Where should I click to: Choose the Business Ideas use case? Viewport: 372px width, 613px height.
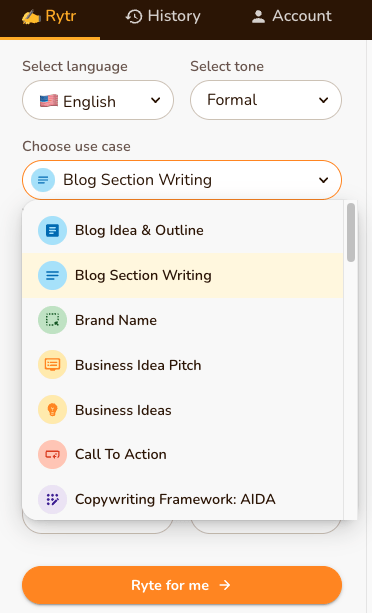182,410
